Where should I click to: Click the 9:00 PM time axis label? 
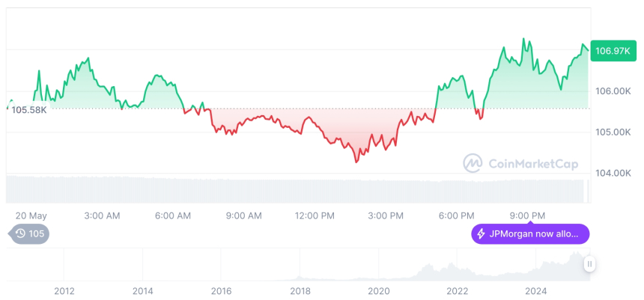coord(528,215)
